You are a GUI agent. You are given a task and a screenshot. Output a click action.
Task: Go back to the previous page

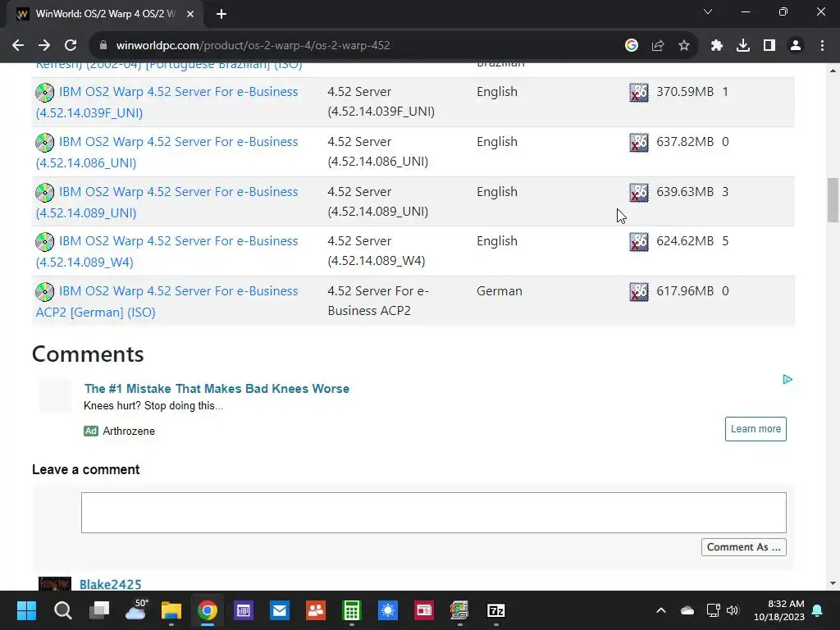pos(18,46)
